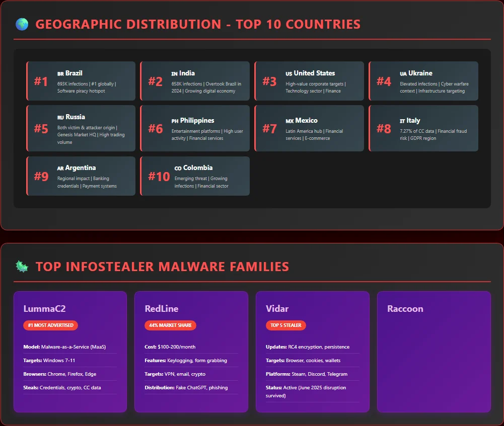Open the #9 Argentina country card
This screenshot has height=426, width=504.
tap(81, 176)
